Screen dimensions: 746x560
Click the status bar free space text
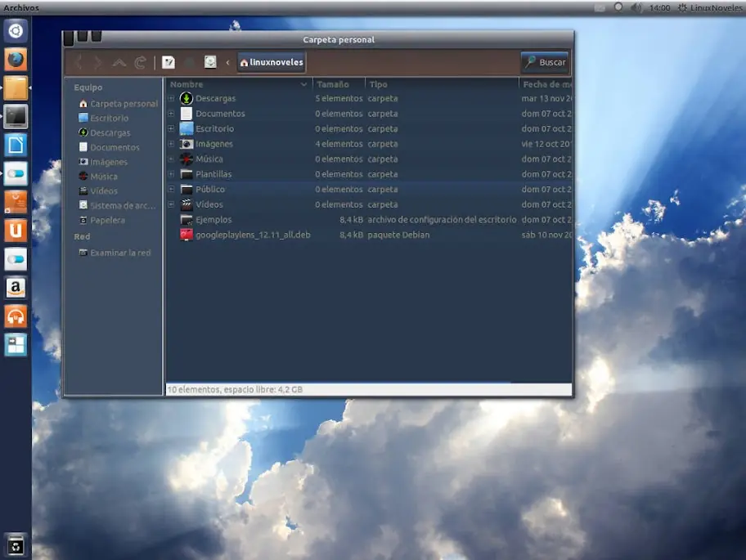[x=235, y=389]
